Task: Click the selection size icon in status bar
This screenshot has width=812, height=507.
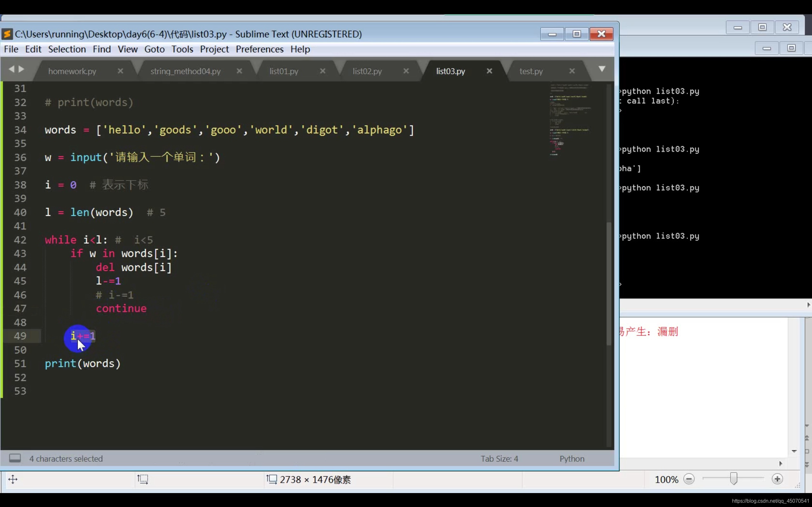Action: pyautogui.click(x=143, y=479)
